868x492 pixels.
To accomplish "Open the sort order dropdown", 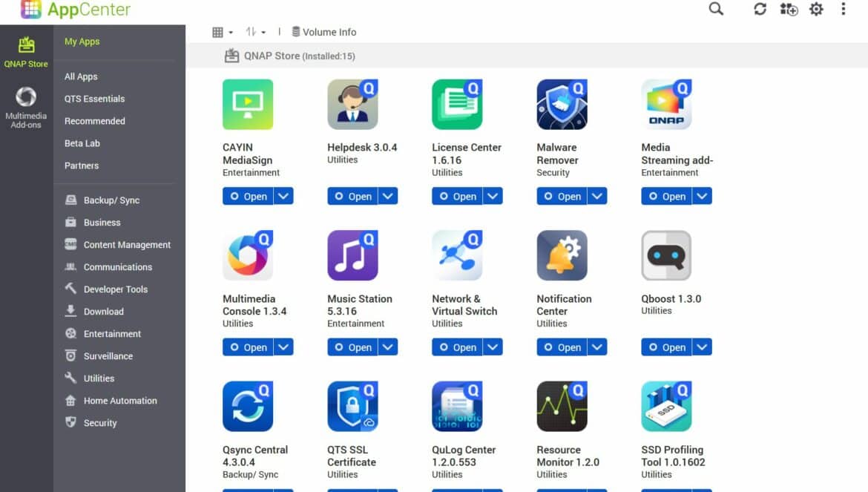I will pos(256,32).
